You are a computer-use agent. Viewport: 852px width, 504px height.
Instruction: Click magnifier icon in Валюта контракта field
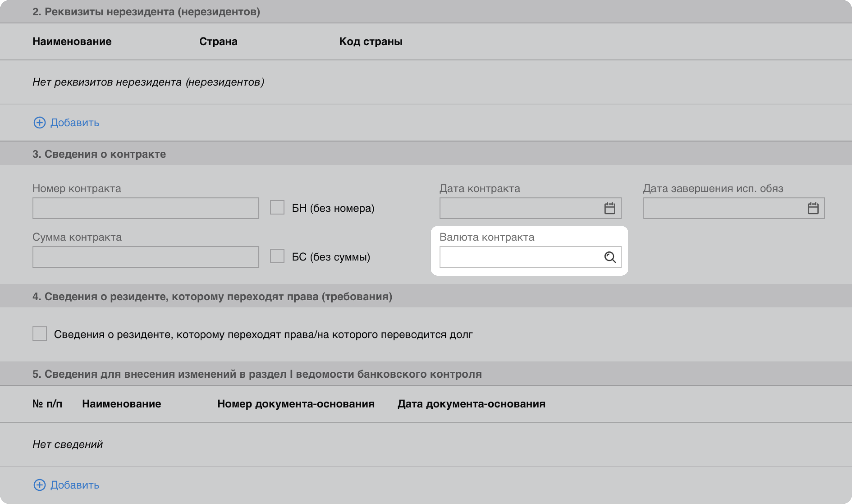point(610,257)
